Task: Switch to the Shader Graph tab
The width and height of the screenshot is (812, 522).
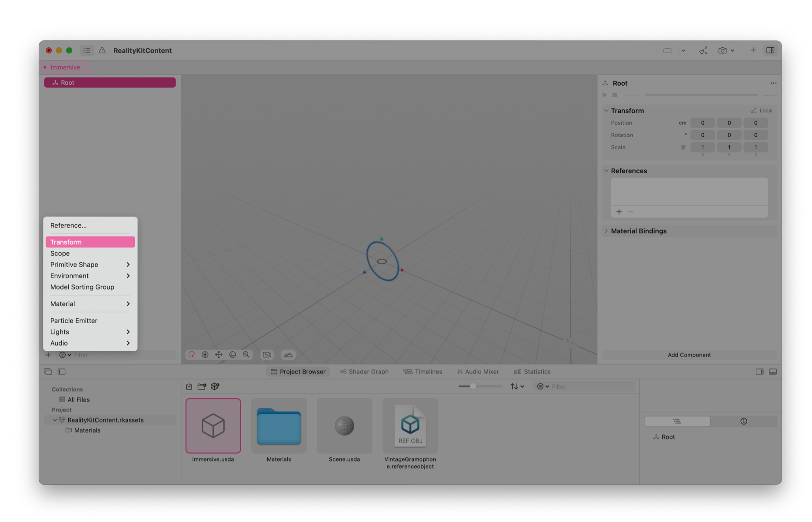Action: tap(364, 372)
